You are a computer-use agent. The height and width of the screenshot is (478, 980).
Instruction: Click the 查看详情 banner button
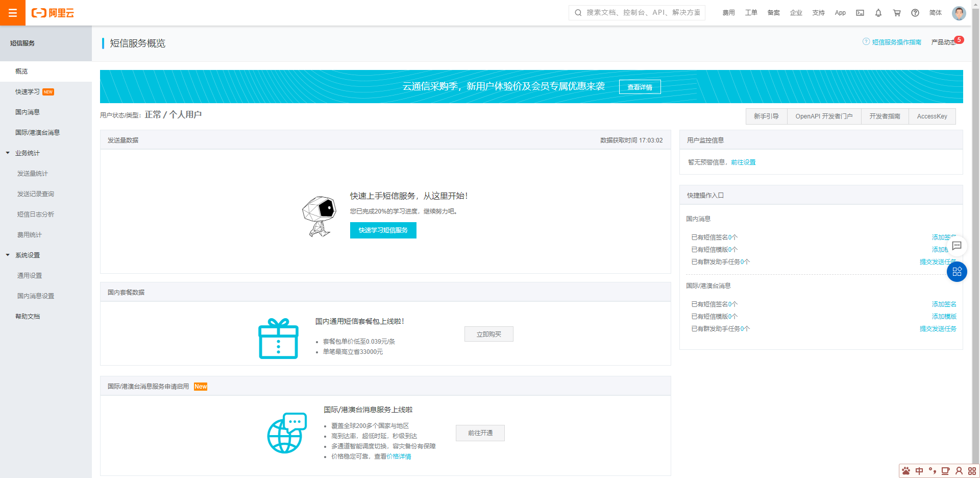pos(640,87)
